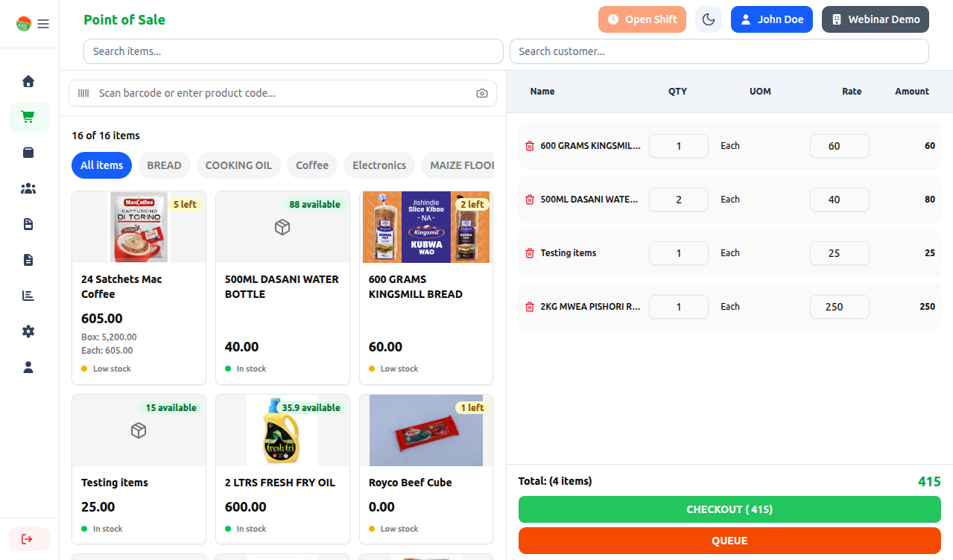Open the customers group icon in sidebar
Viewport: 953px width, 560px height.
[28, 188]
